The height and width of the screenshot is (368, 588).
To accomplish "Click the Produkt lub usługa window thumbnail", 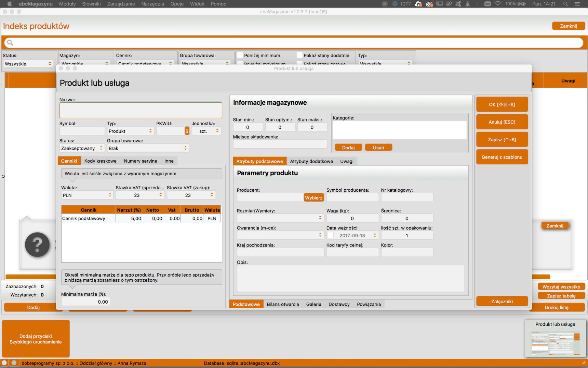I will pyautogui.click(x=555, y=338).
